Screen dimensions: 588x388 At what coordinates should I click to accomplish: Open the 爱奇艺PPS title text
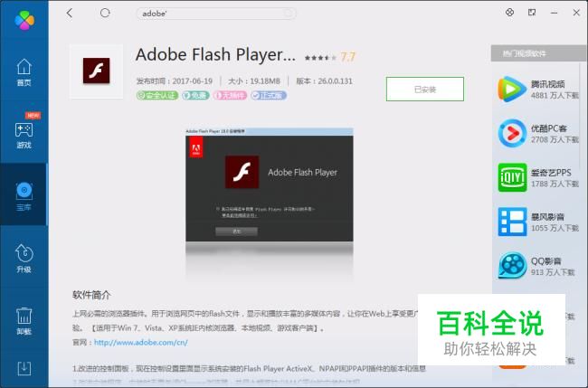click(x=551, y=173)
